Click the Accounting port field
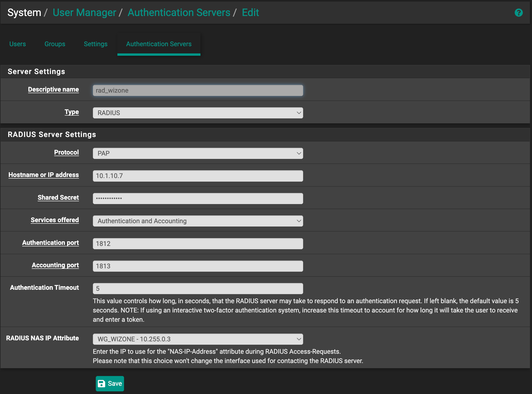532x394 pixels. [x=198, y=266]
